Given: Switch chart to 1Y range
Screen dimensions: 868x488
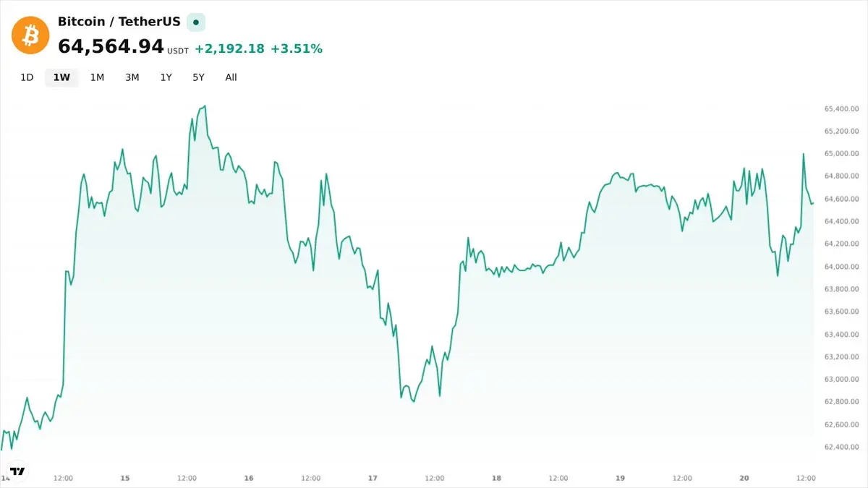Looking at the screenshot, I should tap(166, 77).
